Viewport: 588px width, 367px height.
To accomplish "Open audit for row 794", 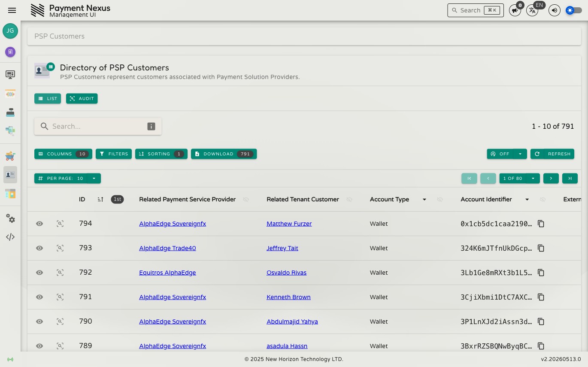I will [60, 224].
